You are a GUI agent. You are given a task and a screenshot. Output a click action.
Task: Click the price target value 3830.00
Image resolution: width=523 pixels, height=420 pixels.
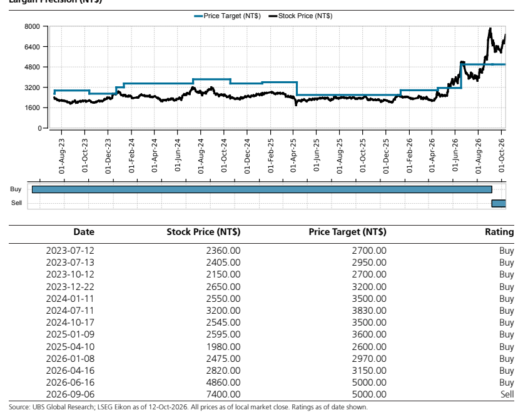point(369,311)
